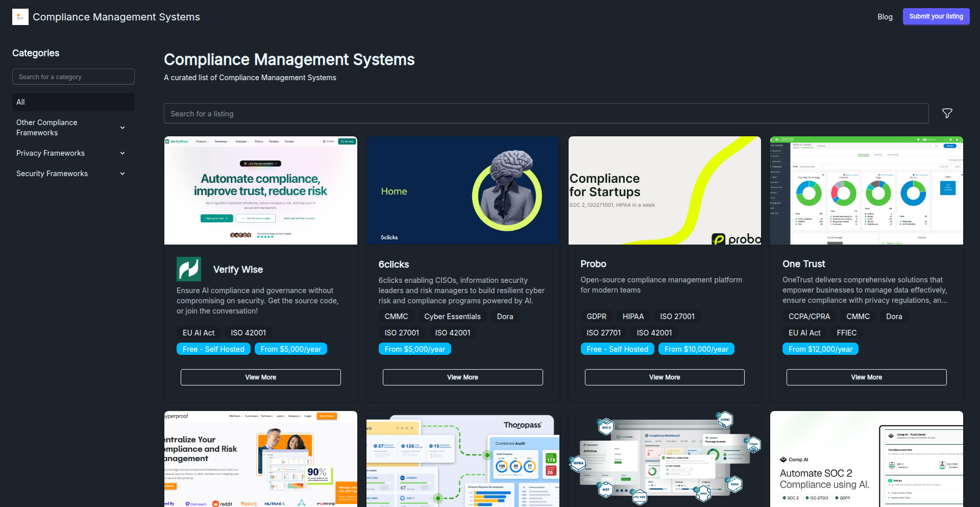Screen dimensions: 980x507
Task: Click the One Trust card title
Action: tap(804, 264)
